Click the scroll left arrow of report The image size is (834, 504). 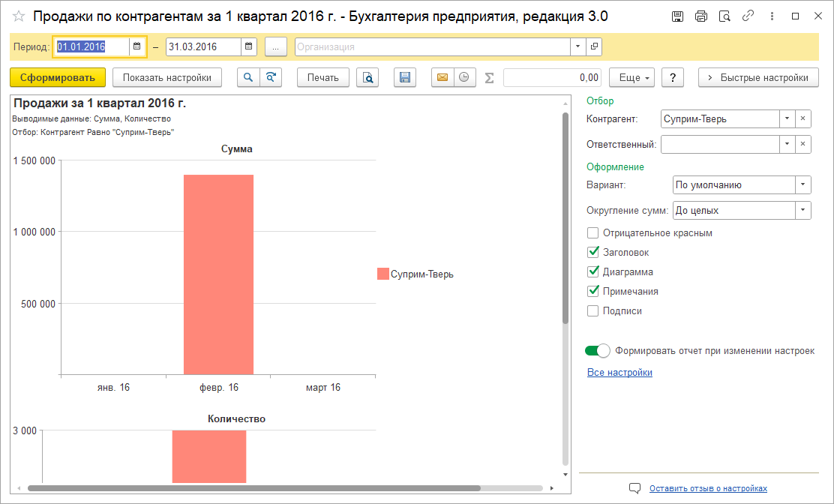19,488
